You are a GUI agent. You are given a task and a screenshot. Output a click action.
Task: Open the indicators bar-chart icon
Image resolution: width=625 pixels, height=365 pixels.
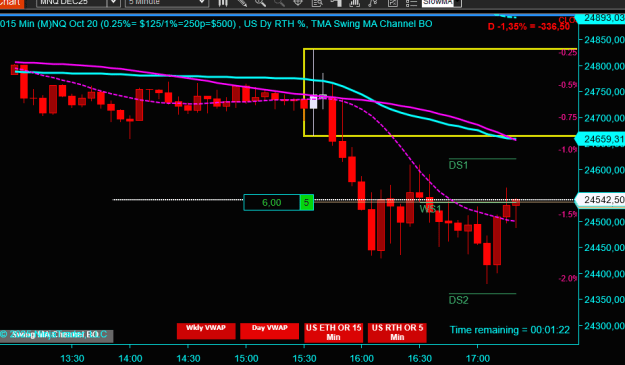pyautogui.click(x=354, y=3)
